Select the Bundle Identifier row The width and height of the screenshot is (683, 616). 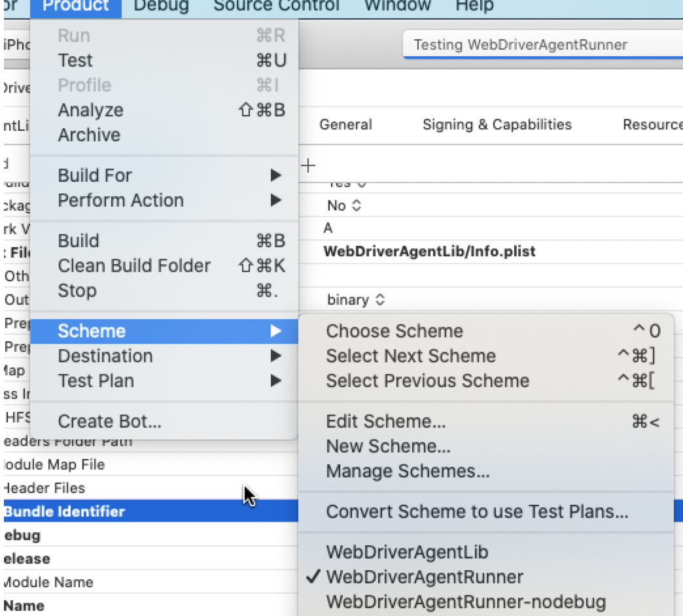150,511
